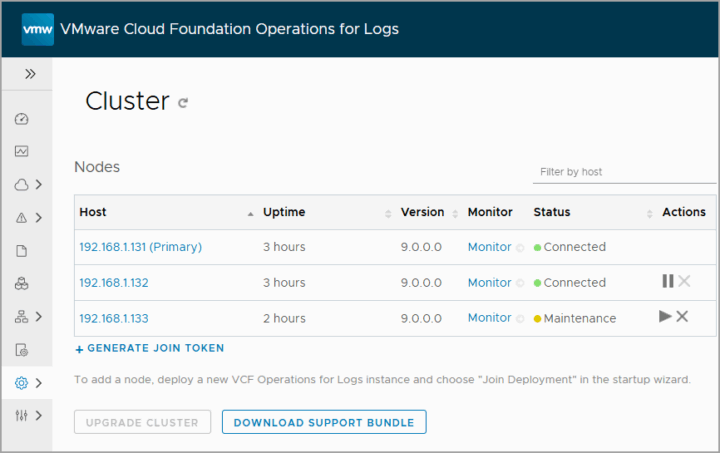Open the content packs cubes icon

tap(22, 284)
